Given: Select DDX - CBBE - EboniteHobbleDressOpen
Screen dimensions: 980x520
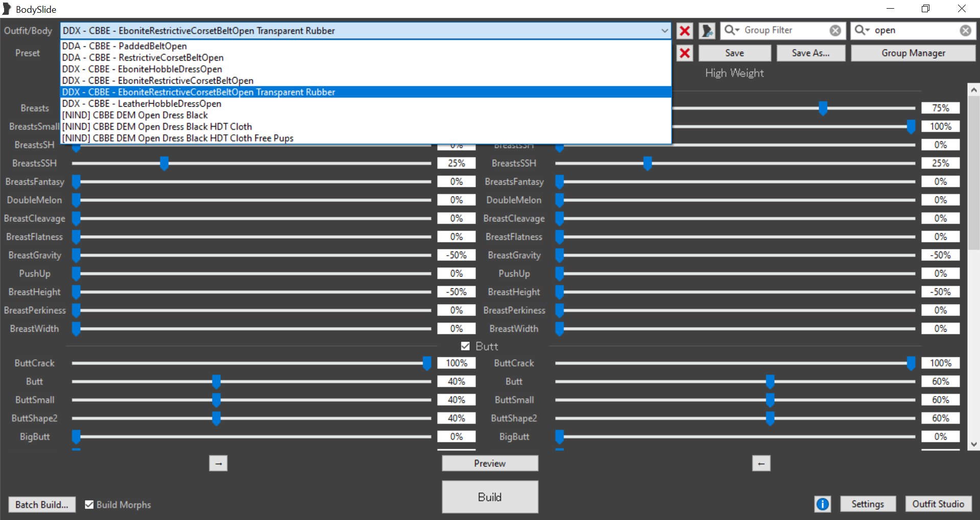Looking at the screenshot, I should point(366,69).
